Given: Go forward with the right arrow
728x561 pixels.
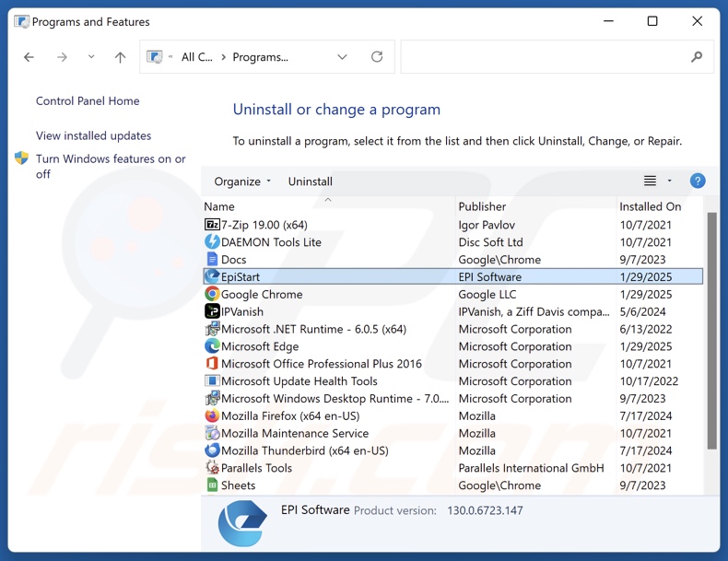Looking at the screenshot, I should tap(62, 57).
